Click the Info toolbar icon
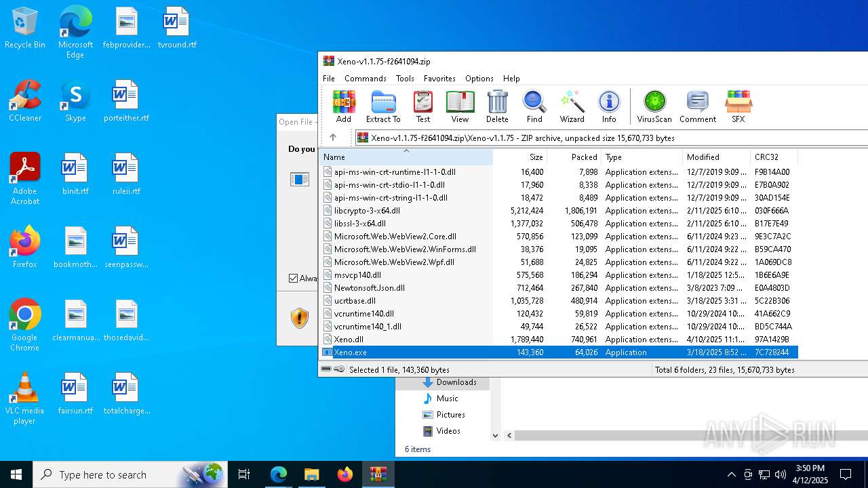Image resolution: width=868 pixels, height=488 pixels. [x=609, y=107]
